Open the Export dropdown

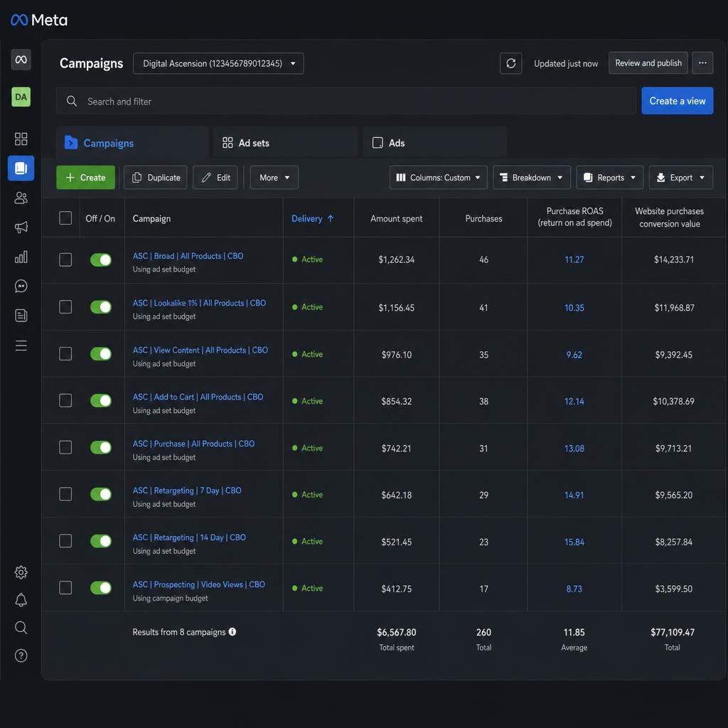pyautogui.click(x=680, y=177)
